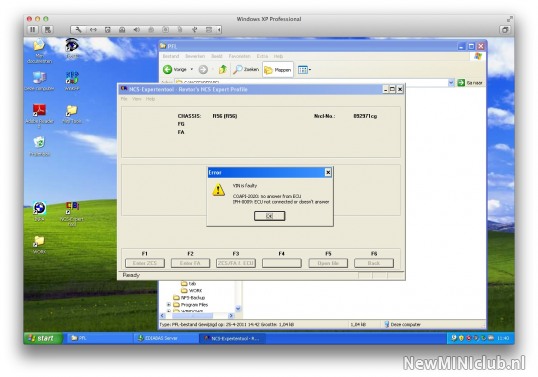Open NCS-Expert File menu

124,99
